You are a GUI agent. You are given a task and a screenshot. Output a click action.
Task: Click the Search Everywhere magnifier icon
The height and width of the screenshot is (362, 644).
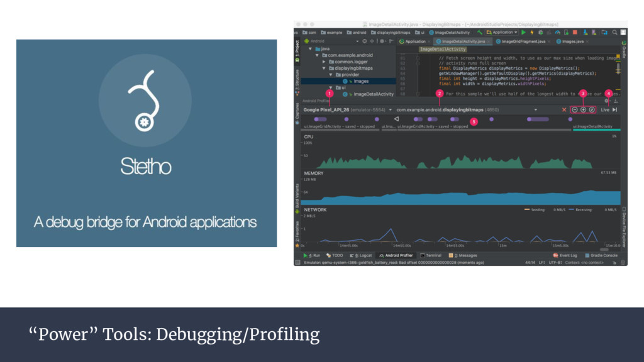(x=615, y=33)
